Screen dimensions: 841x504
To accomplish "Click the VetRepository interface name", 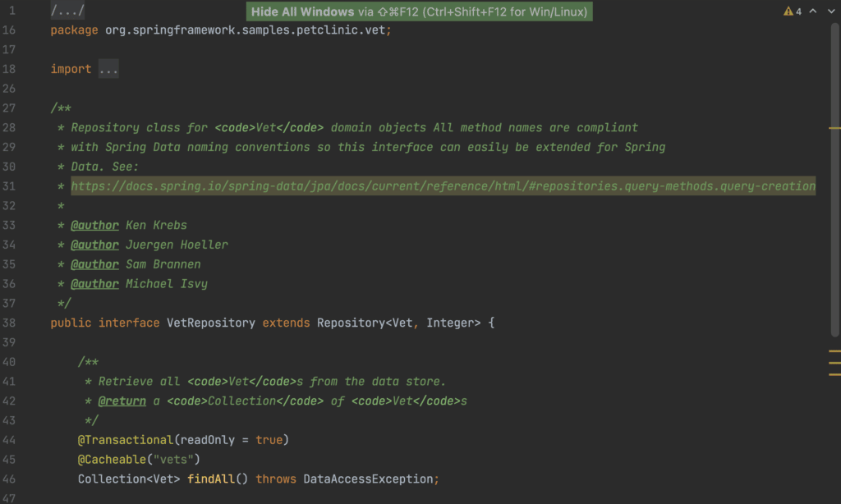I will (x=211, y=323).
